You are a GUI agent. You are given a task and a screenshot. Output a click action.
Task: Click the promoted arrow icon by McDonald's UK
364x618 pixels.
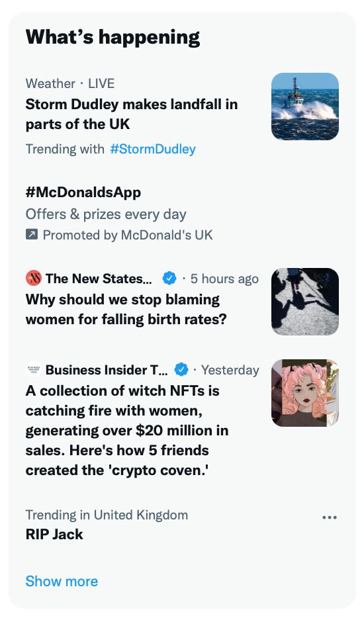point(32,235)
